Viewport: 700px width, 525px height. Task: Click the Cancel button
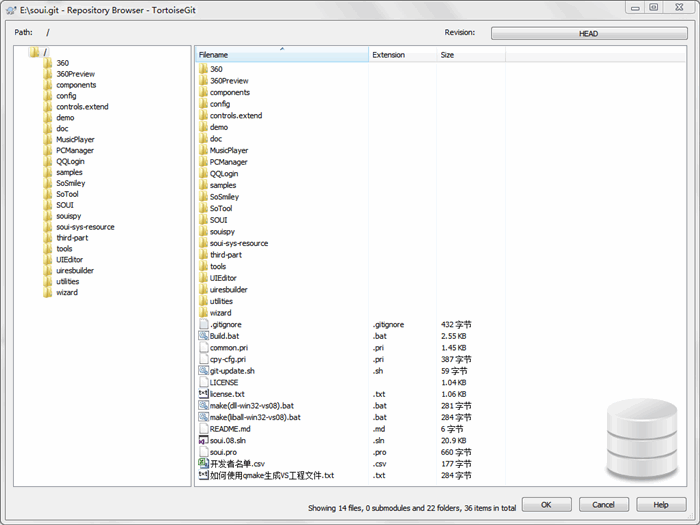(x=604, y=504)
